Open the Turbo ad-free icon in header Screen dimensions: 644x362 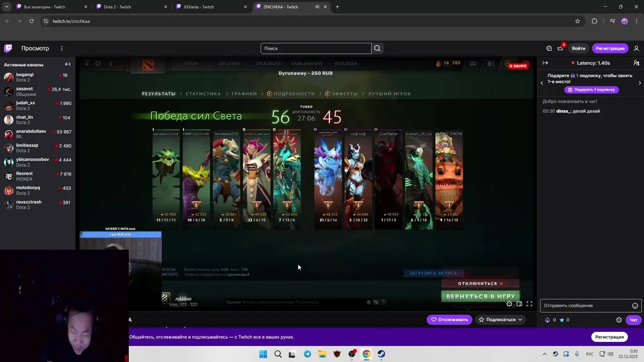coord(549,48)
